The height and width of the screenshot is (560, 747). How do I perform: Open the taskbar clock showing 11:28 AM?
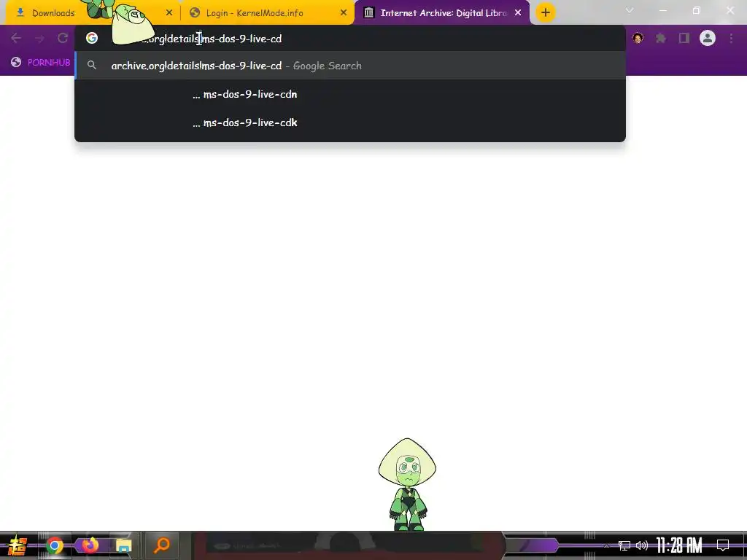[x=679, y=545]
